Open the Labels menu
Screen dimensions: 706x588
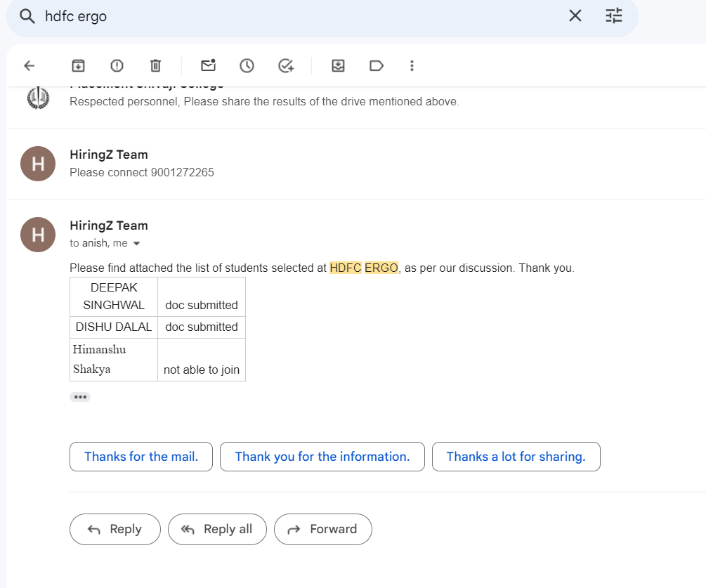click(376, 66)
